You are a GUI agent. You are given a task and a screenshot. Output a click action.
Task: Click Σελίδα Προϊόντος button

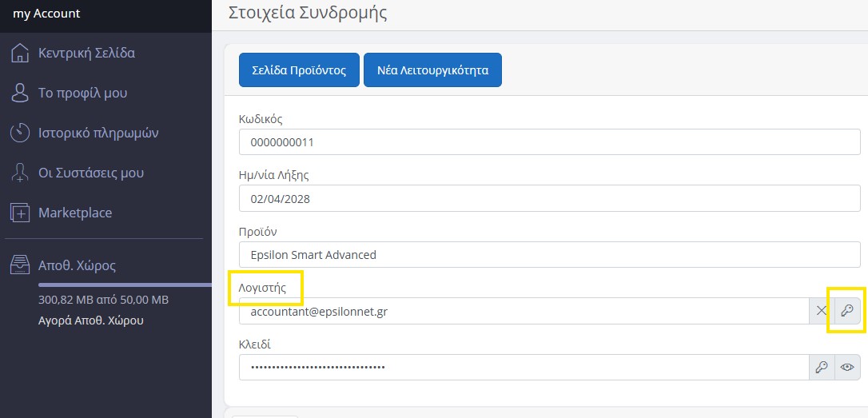click(299, 70)
